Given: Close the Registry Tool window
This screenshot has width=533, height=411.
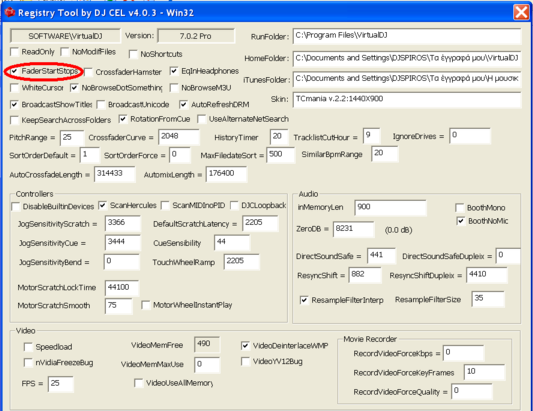Looking at the screenshot, I should [521, 13].
